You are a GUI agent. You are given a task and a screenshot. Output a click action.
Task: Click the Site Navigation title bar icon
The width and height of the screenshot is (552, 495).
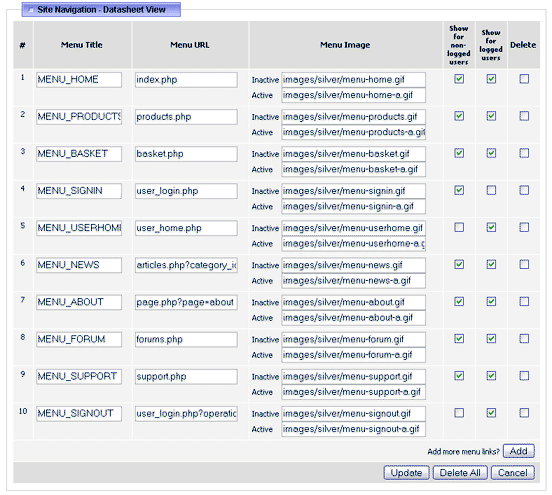30,10
